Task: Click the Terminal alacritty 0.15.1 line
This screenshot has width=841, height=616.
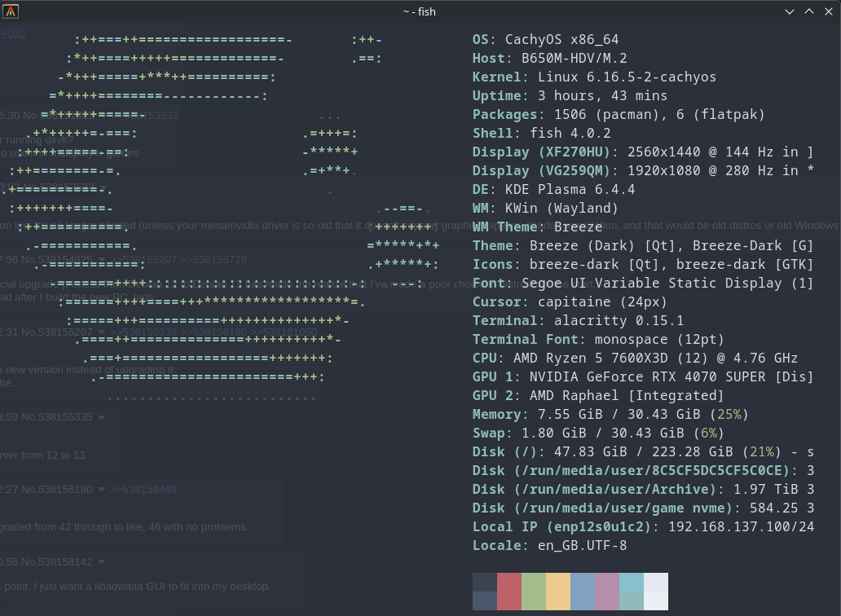Action: pyautogui.click(x=578, y=321)
